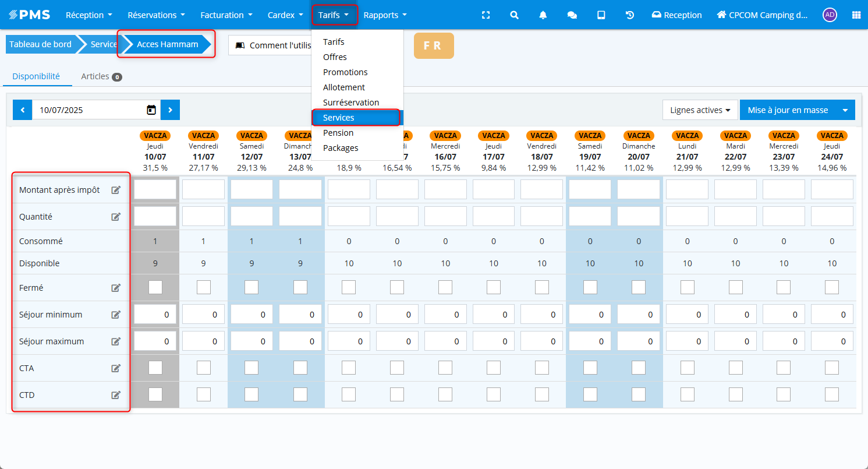Tick CTA checkbox for Vendredi 11/07
Viewport: 868px width, 469px height.
tap(203, 368)
